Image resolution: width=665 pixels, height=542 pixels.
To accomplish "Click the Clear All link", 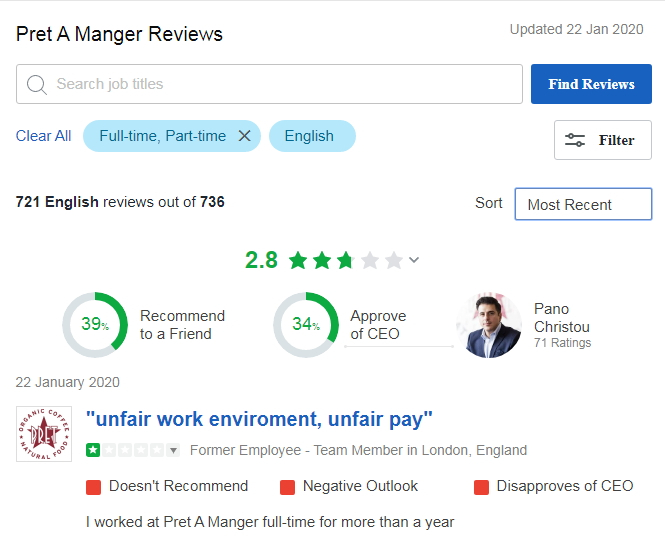I will tap(43, 136).
